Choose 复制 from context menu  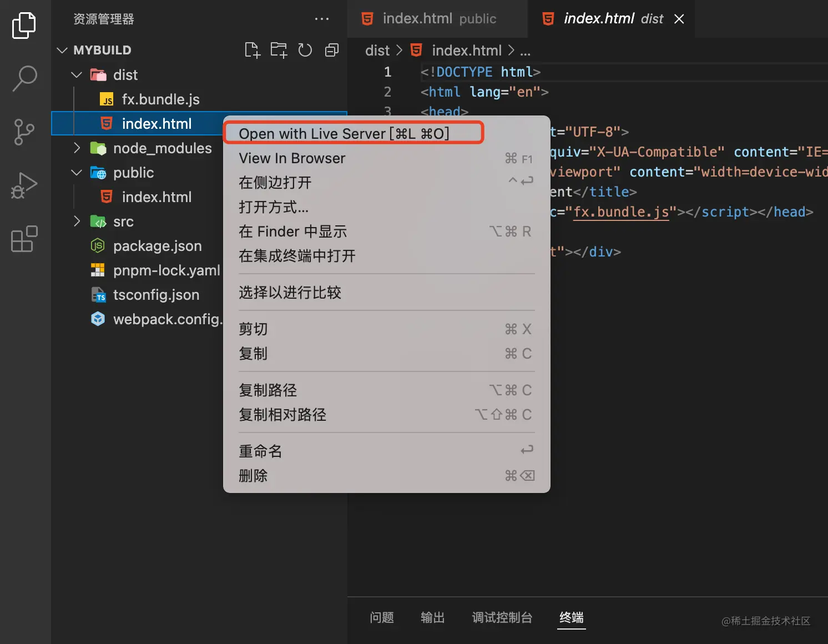pyautogui.click(x=386, y=354)
